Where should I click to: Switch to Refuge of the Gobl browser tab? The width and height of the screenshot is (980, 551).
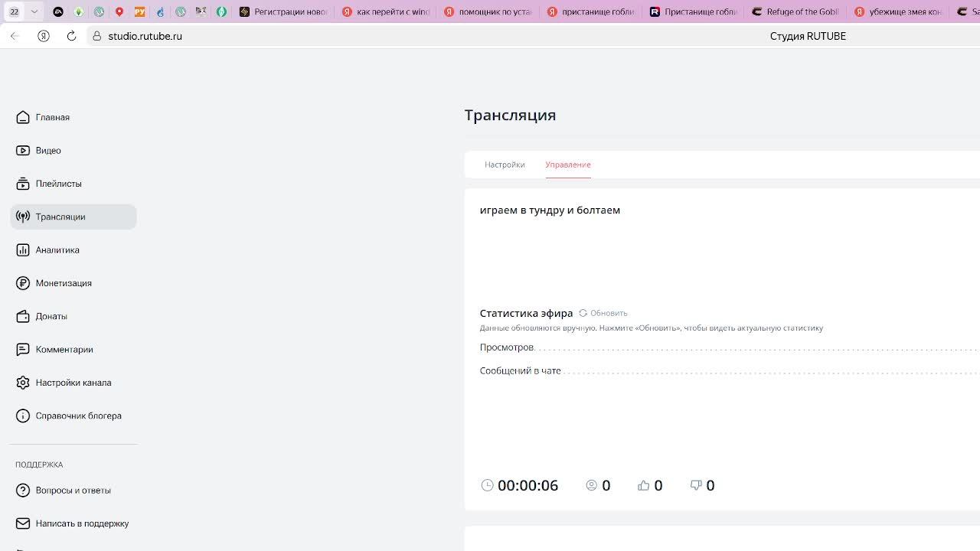tap(796, 11)
